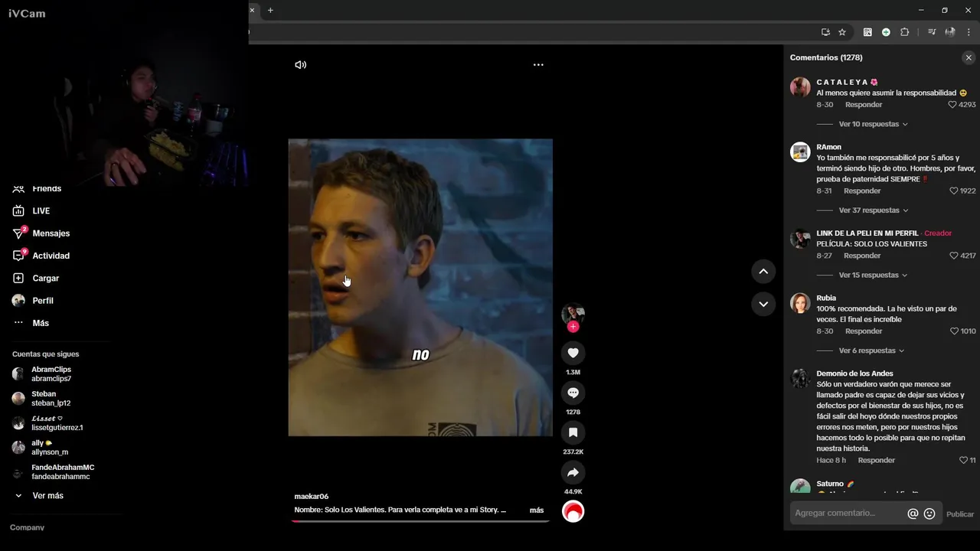Click RAmon's profile picture
The image size is (980, 551).
tap(800, 152)
